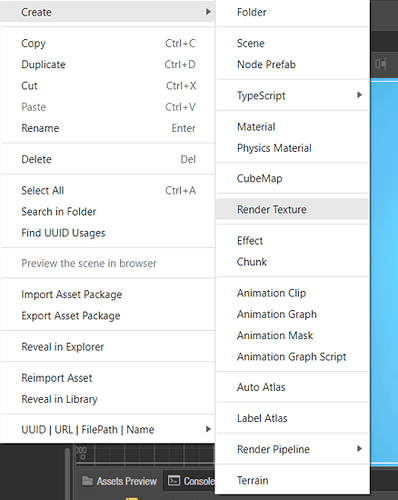
Task: Select Reimport Asset
Action: (107, 378)
